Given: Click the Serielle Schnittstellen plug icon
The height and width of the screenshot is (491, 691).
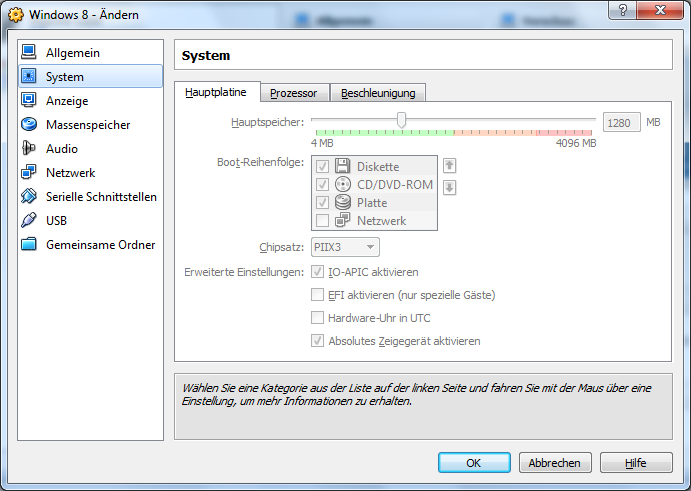Looking at the screenshot, I should (29, 196).
